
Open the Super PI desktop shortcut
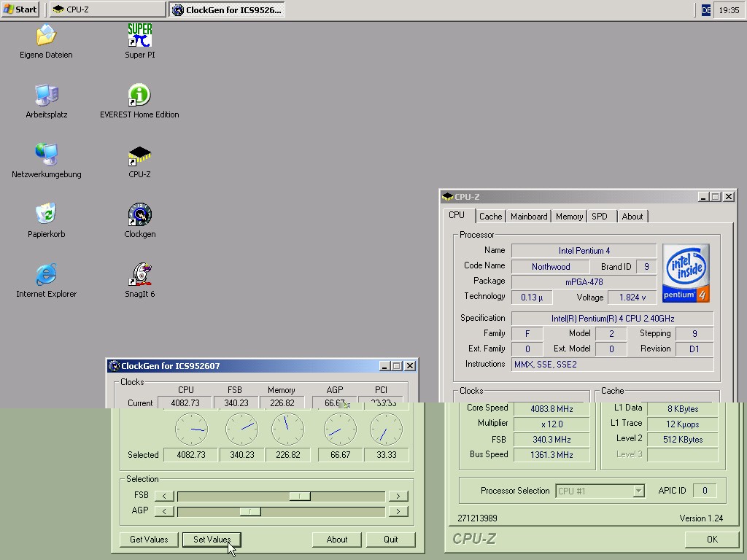pyautogui.click(x=139, y=36)
